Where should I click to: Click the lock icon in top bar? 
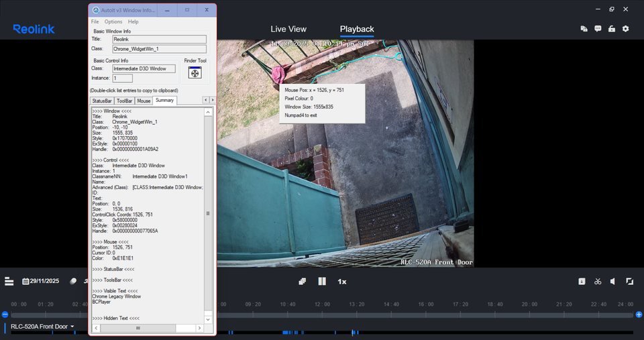(611, 29)
